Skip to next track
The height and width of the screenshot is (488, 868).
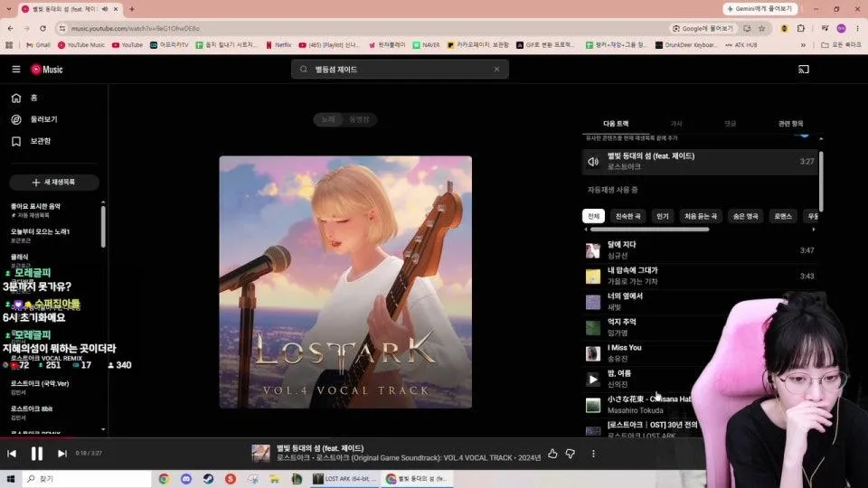62,453
